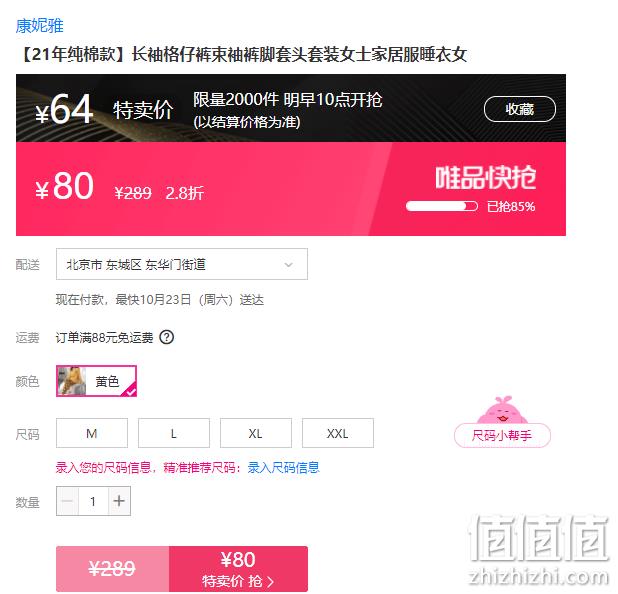
Task: Select size L option
Action: (x=174, y=433)
